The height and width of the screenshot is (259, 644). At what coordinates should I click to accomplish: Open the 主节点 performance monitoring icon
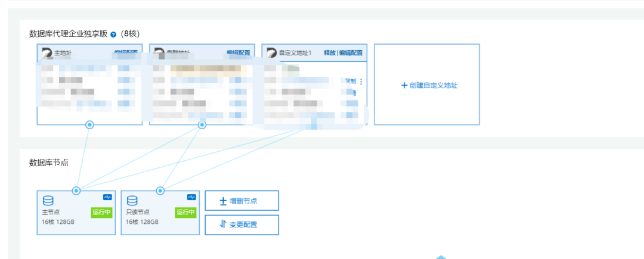tap(107, 197)
